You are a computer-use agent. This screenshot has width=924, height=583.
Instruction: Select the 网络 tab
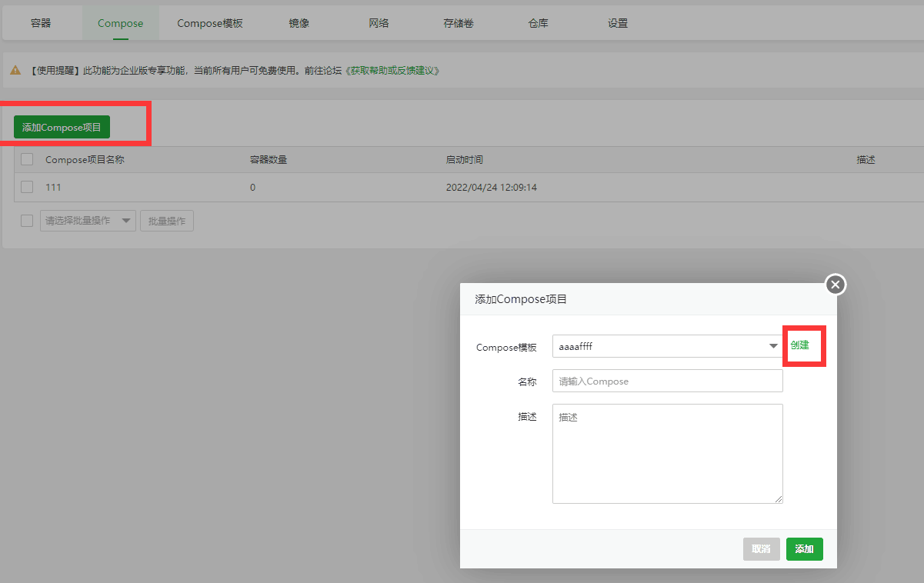(379, 23)
